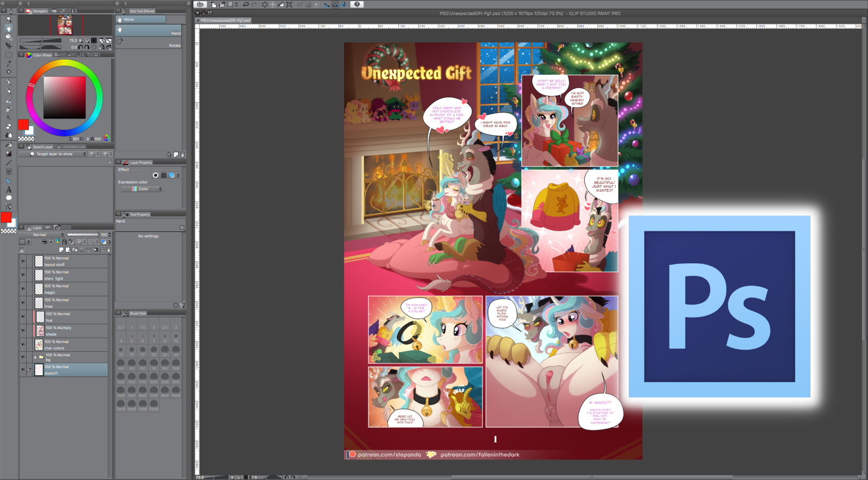Hide the layout stuff layer
This screenshot has height=480, width=868.
23,261
